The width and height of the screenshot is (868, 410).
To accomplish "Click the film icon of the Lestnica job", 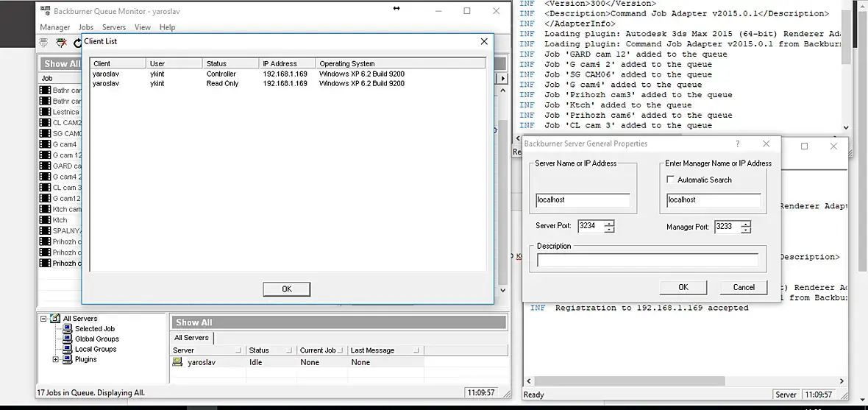I will pos(45,112).
